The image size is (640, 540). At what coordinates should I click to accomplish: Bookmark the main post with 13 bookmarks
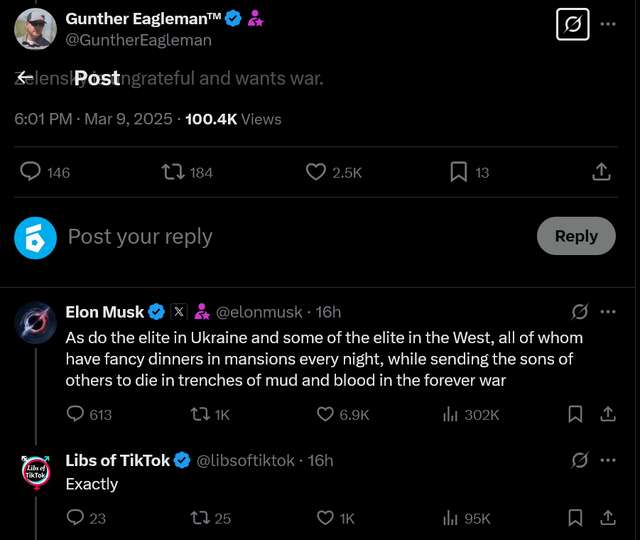click(459, 172)
